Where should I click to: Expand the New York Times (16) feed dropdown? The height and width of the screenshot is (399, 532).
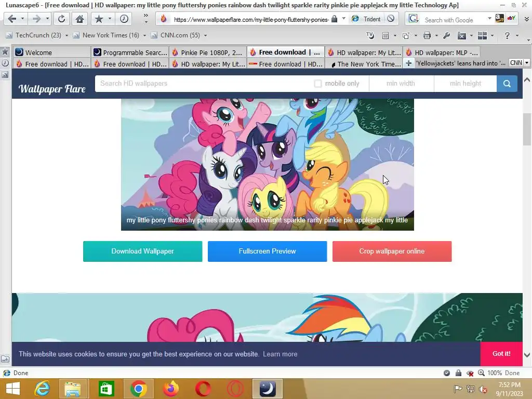[x=144, y=35]
